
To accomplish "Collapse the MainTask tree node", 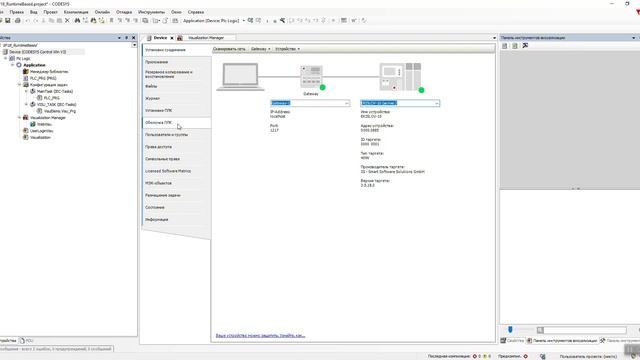I will [x=26, y=91].
